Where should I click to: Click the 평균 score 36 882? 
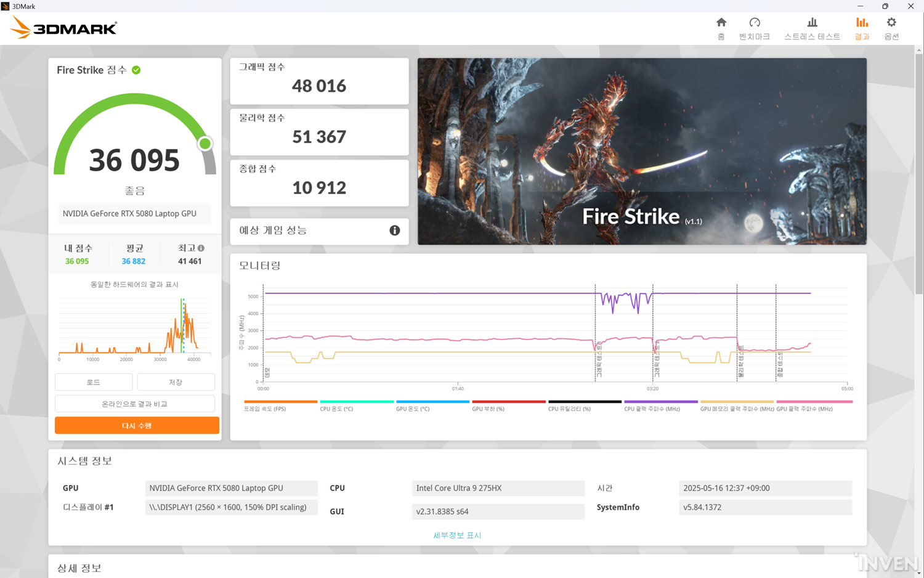[x=134, y=261]
